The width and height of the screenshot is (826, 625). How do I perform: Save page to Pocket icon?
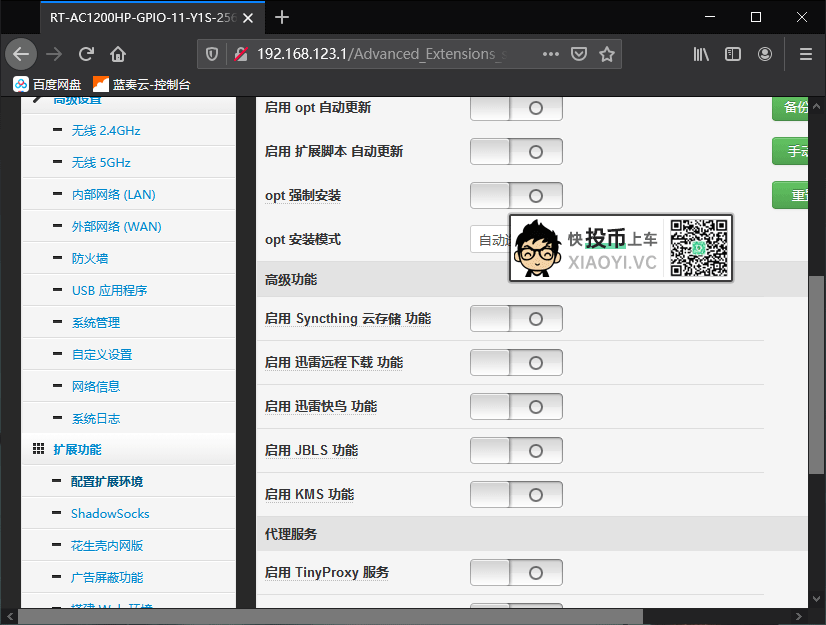[579, 54]
